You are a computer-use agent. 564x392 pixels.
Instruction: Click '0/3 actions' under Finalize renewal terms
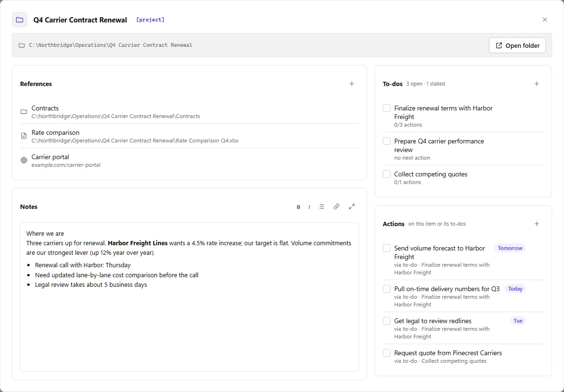tap(408, 125)
